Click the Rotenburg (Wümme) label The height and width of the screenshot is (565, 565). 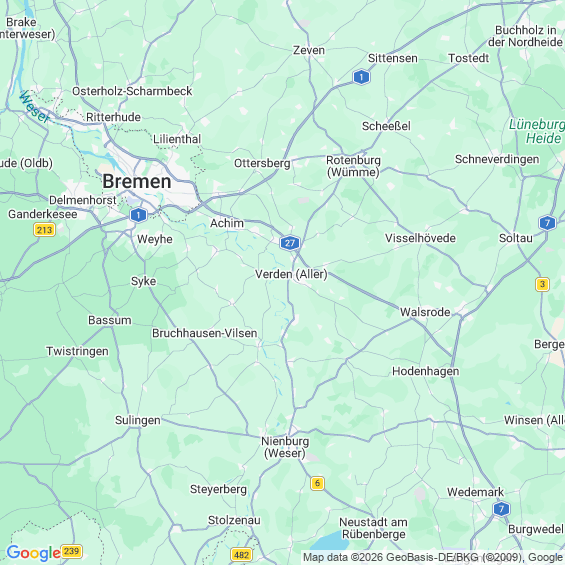[x=353, y=166]
